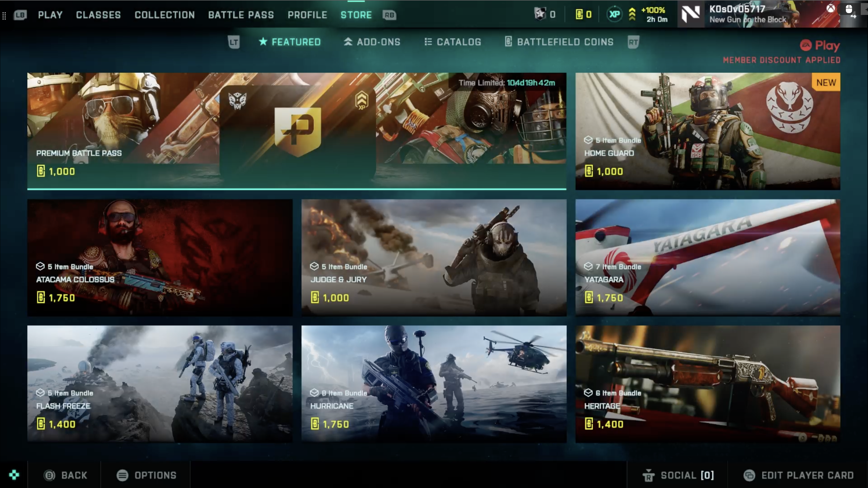Click the NEW badge on Home Guard

click(x=826, y=83)
